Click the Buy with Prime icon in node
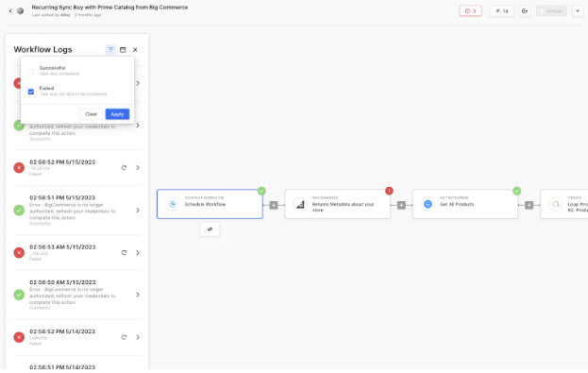Screen dimensions: 588x373 (428, 204)
